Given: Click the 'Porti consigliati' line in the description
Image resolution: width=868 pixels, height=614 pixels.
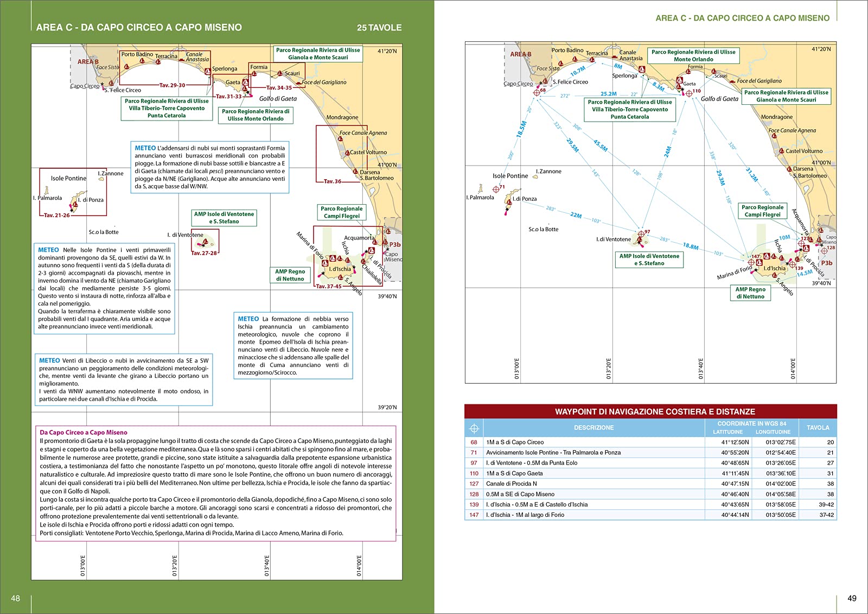Looking at the screenshot, I should (192, 533).
